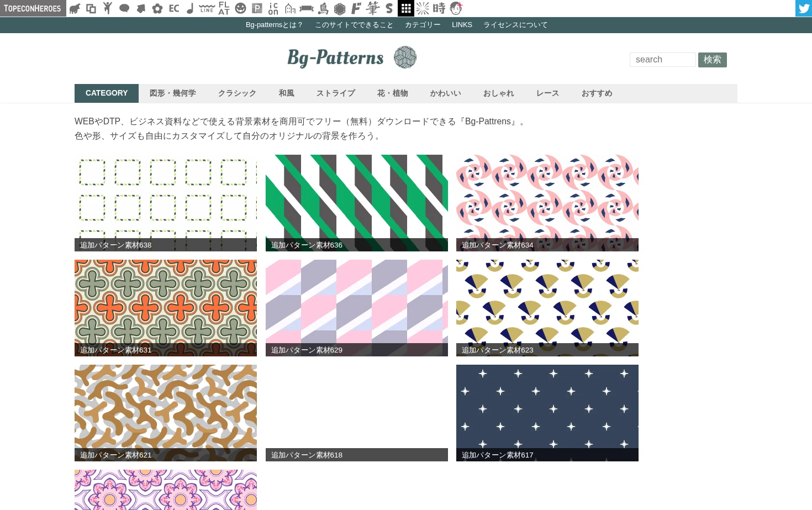Screen dimensions: 812x510
Task: Open the S letter icon site
Action: 389,8
